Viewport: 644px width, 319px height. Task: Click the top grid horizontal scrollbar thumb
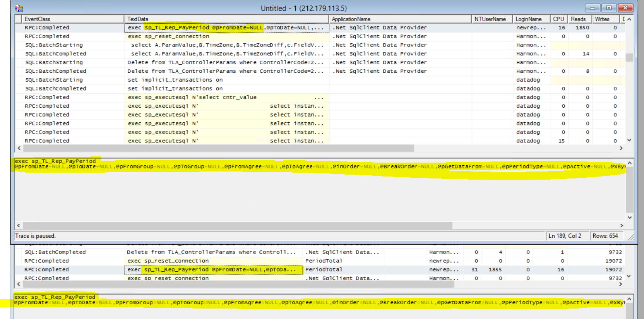(219, 148)
